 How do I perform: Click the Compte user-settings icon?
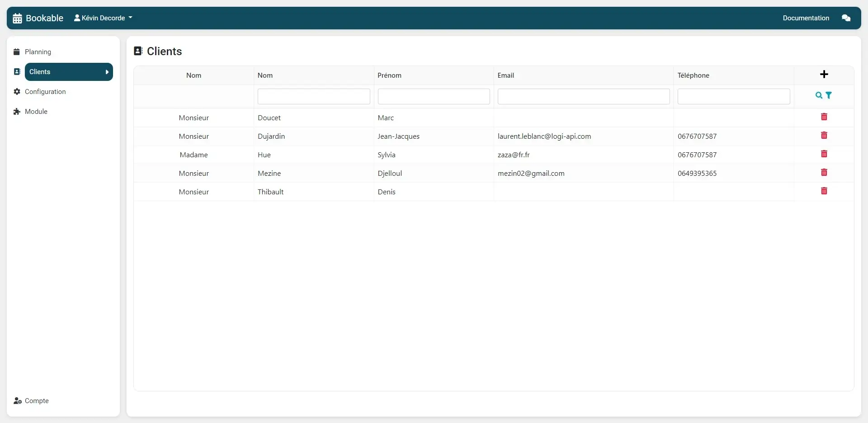(18, 401)
